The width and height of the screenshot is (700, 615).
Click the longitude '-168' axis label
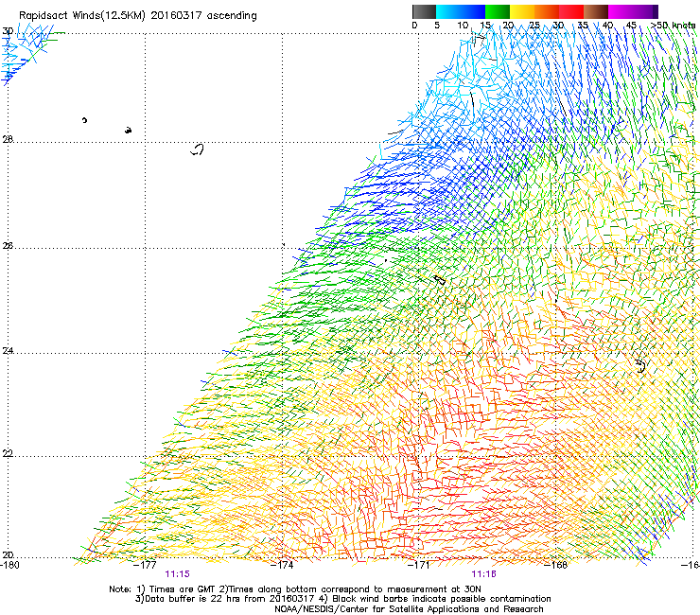coord(556,565)
